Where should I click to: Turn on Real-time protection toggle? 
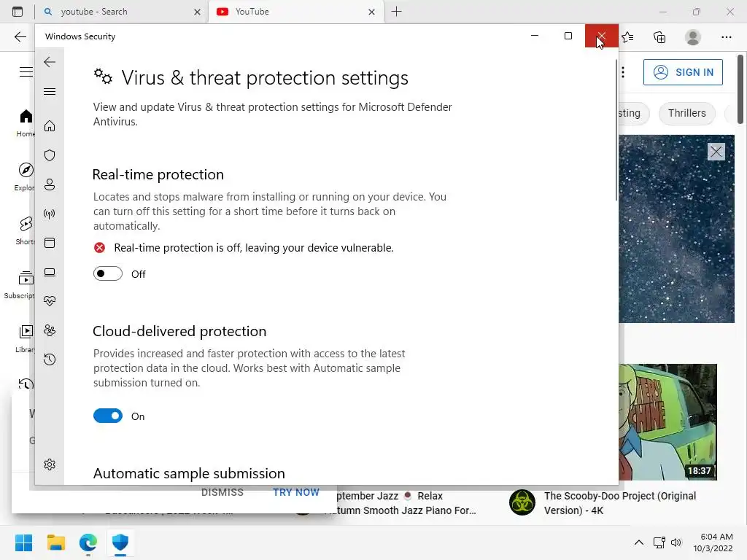[108, 274]
